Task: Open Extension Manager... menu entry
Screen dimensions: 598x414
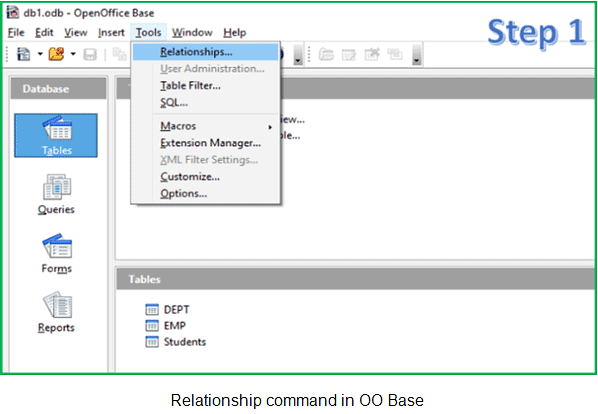Action: (206, 143)
